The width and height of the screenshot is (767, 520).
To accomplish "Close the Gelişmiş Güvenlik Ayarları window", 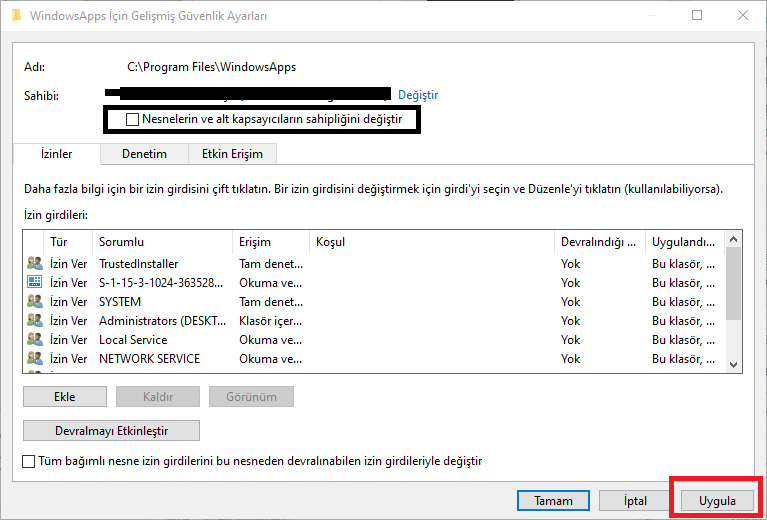I will (743, 15).
